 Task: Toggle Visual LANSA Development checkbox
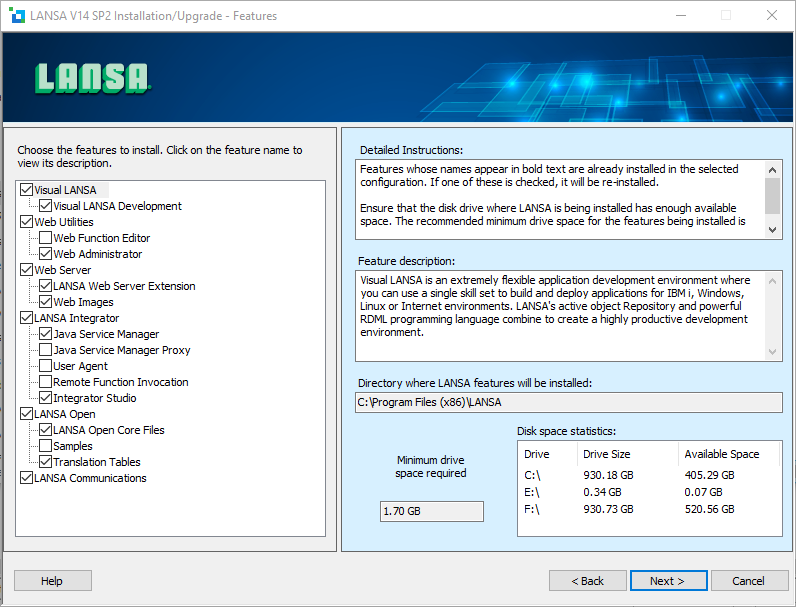coord(45,206)
